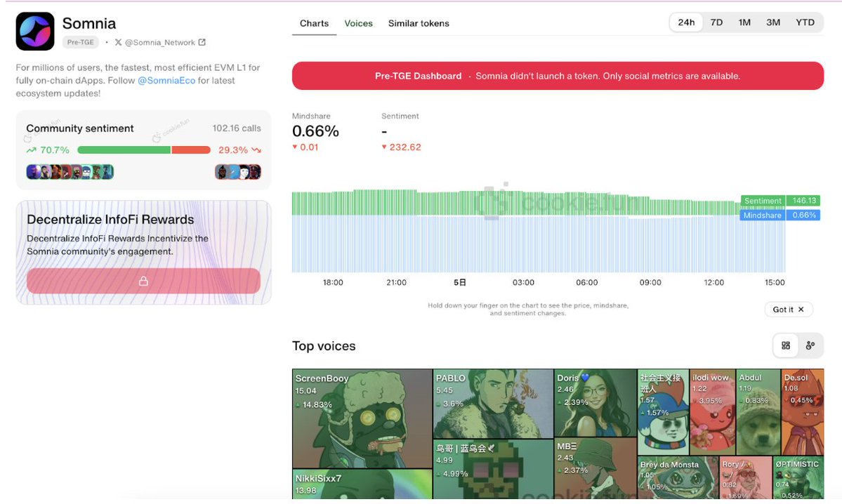Screen dimensions: 842x504
Task: Open the @Somnia_Network profile link
Action: tap(160, 42)
